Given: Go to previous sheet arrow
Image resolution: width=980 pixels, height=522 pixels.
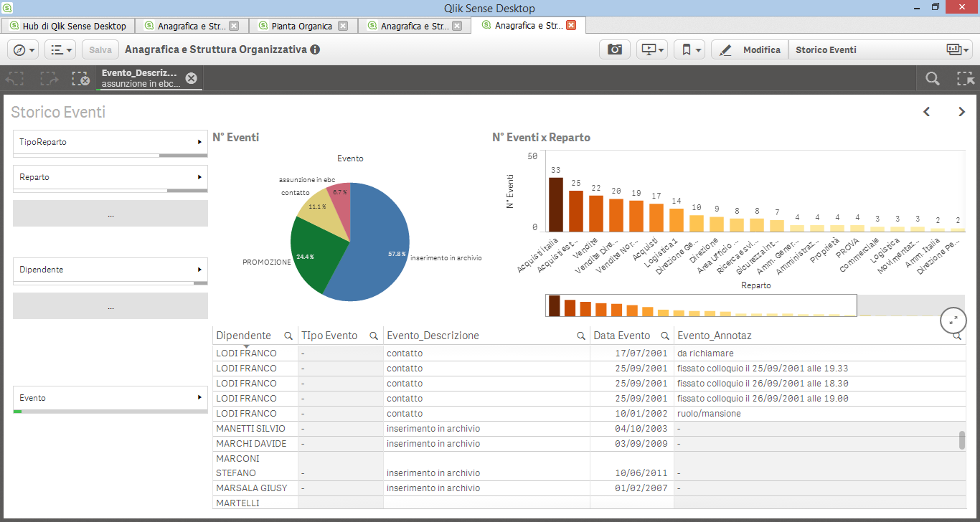Looking at the screenshot, I should [926, 112].
